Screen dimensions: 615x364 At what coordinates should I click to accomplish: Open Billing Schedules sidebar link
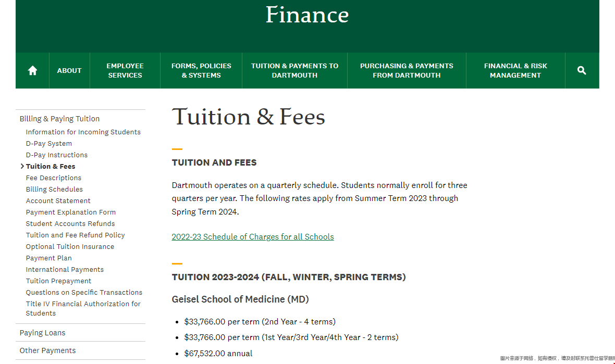point(55,189)
